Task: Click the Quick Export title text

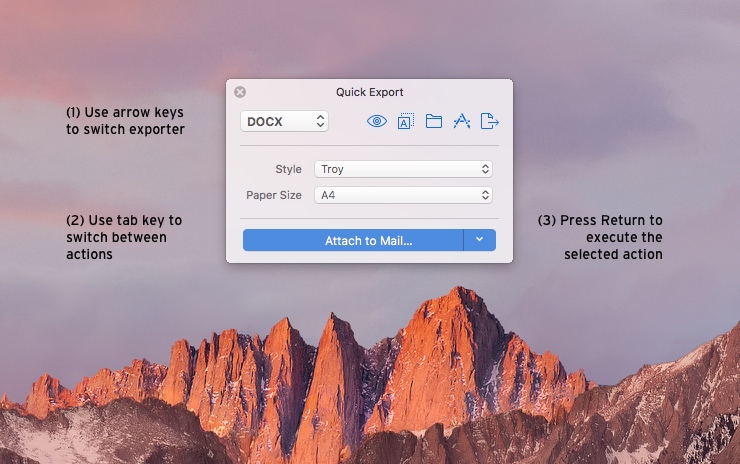Action: (370, 92)
